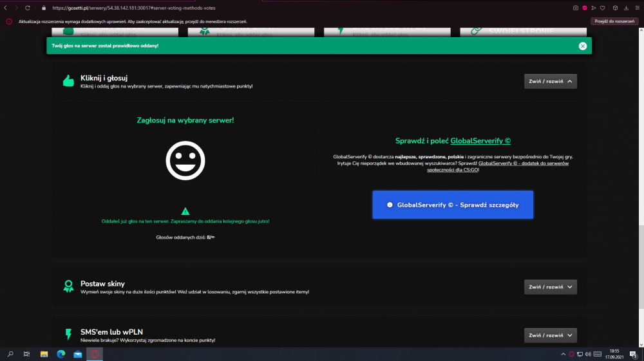This screenshot has height=361, width=644.
Task: Dismiss the green vote confirmation banner
Action: tap(582, 46)
